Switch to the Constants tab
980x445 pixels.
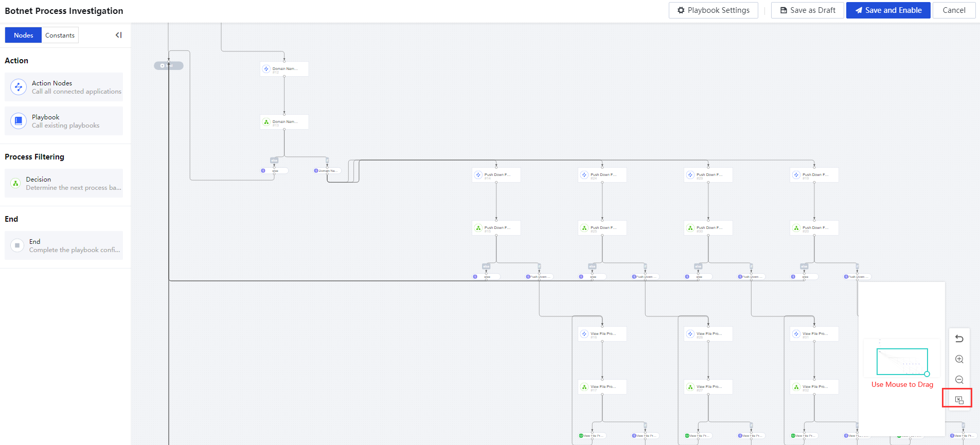click(60, 35)
